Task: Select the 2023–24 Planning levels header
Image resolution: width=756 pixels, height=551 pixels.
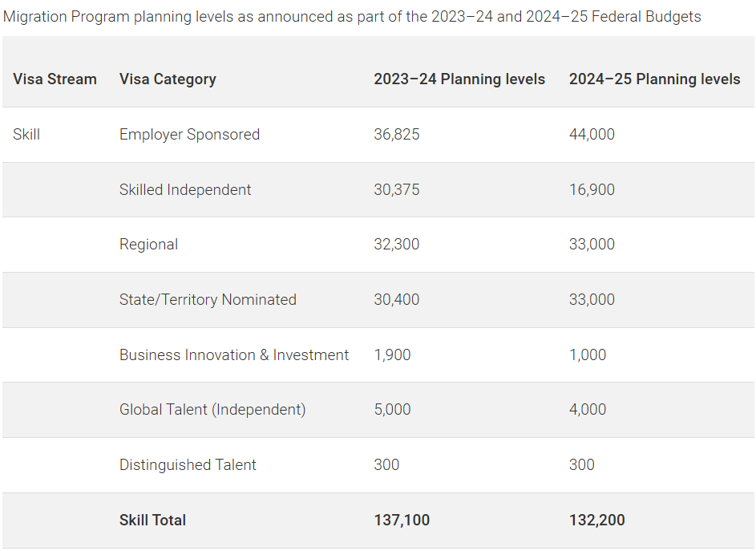Action: [459, 79]
